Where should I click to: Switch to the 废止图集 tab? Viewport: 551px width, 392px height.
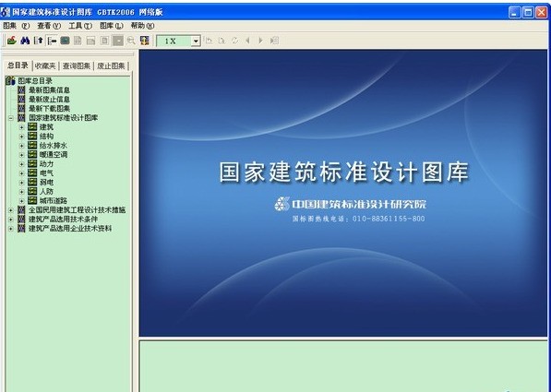111,66
